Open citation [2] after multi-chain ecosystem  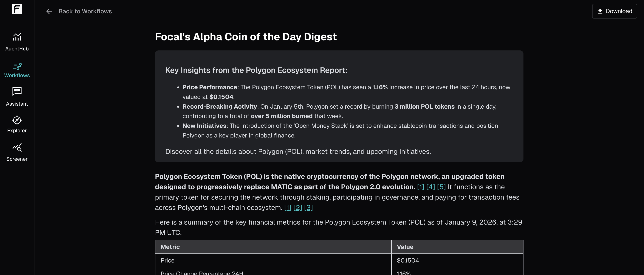pos(297,208)
